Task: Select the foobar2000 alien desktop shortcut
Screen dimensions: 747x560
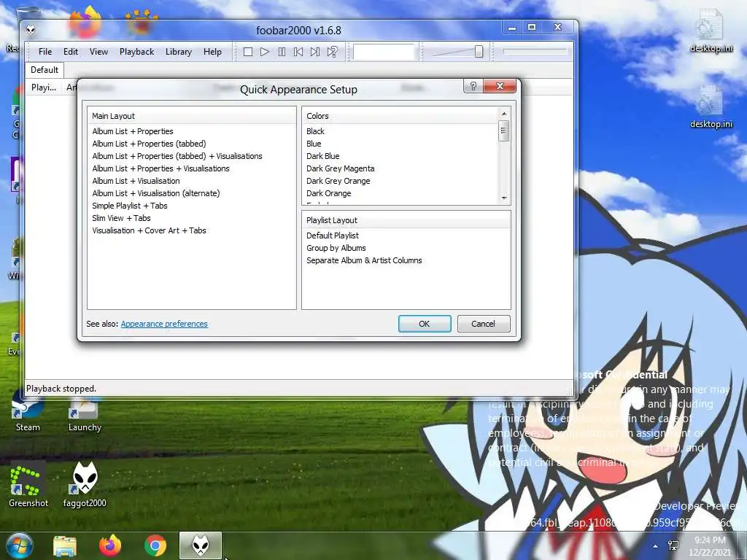Action: tap(85, 484)
